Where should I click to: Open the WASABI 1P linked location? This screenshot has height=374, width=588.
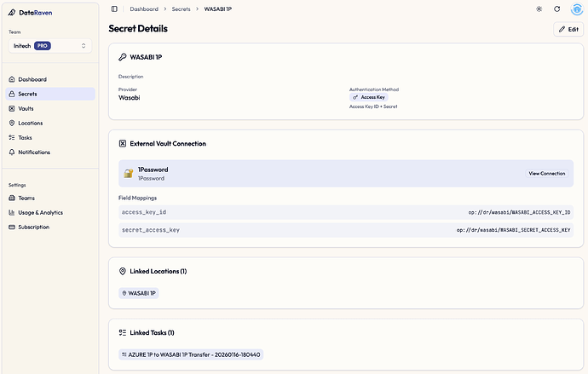[x=139, y=293]
